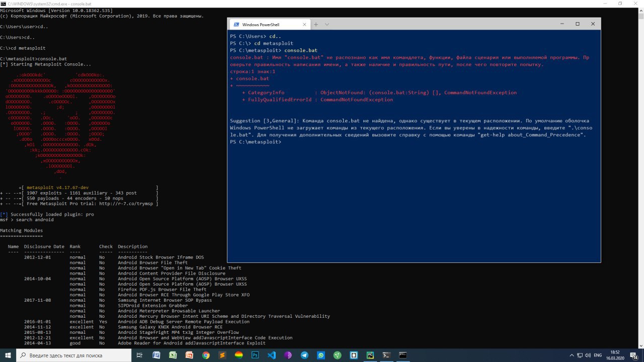Open Telegram from the taskbar
644x362 pixels.
click(x=304, y=355)
